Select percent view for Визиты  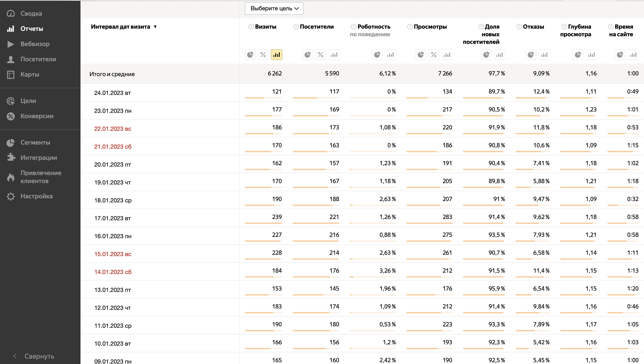(263, 55)
